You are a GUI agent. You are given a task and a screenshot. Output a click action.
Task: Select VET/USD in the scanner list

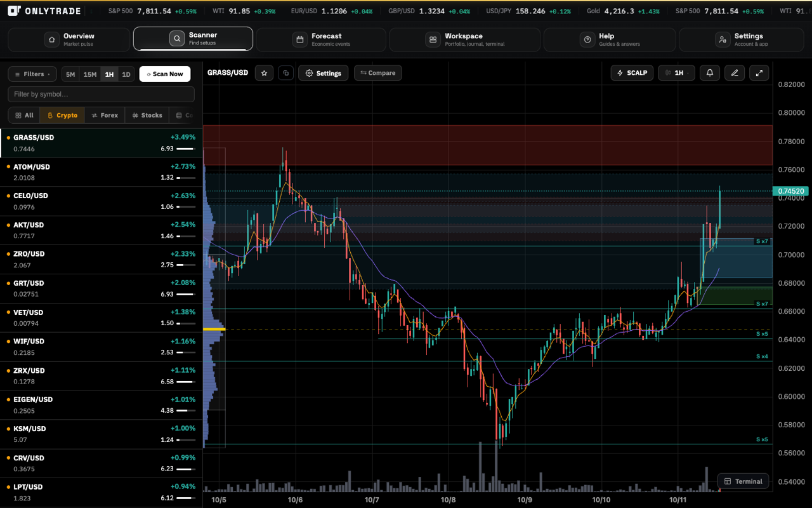[101, 318]
